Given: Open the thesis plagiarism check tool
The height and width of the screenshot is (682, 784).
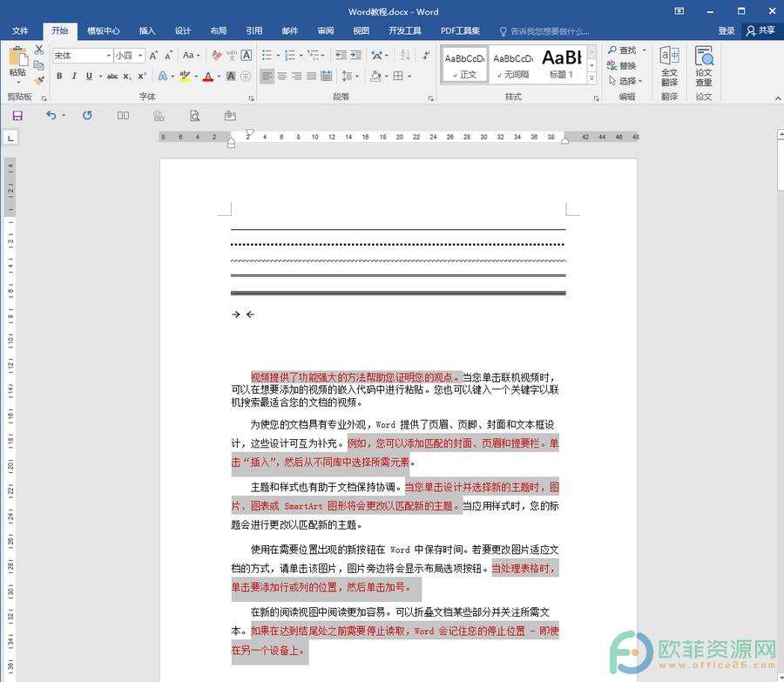Looking at the screenshot, I should click(704, 66).
